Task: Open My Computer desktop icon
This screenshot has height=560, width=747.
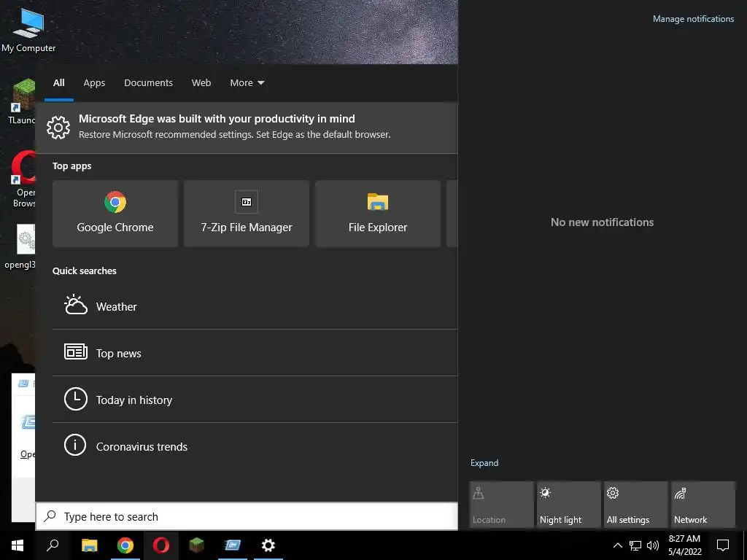Action: [28, 29]
